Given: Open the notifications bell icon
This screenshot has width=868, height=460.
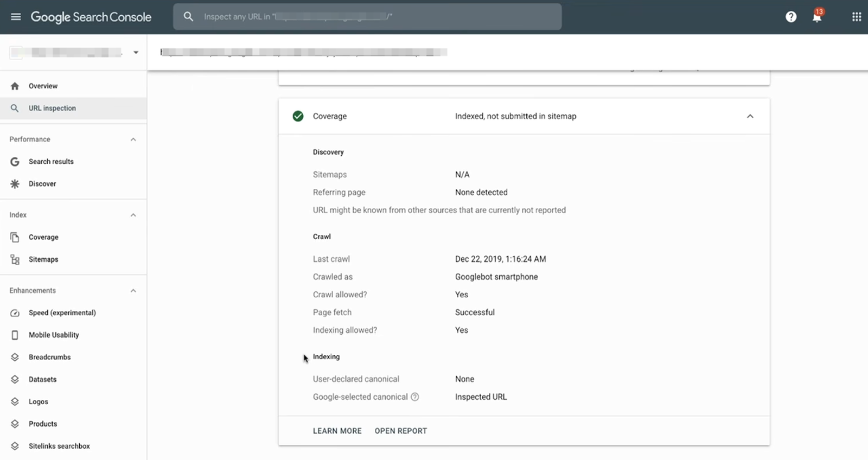Looking at the screenshot, I should click(x=817, y=16).
